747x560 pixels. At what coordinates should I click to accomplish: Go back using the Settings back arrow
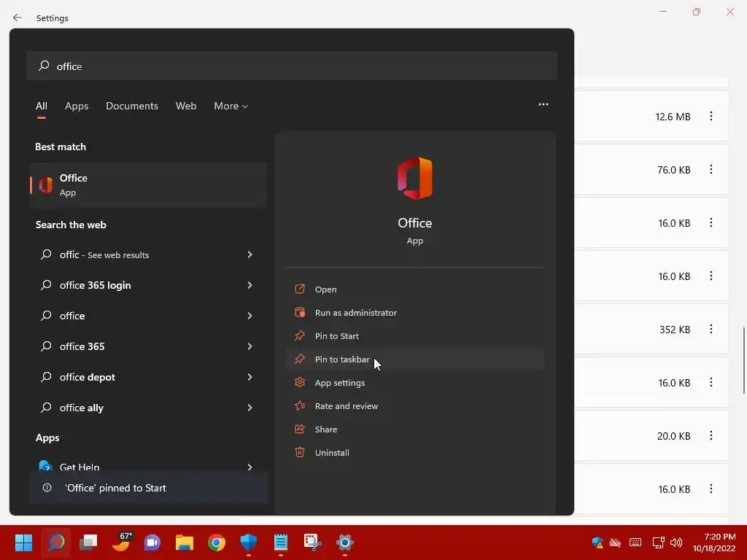(18, 17)
